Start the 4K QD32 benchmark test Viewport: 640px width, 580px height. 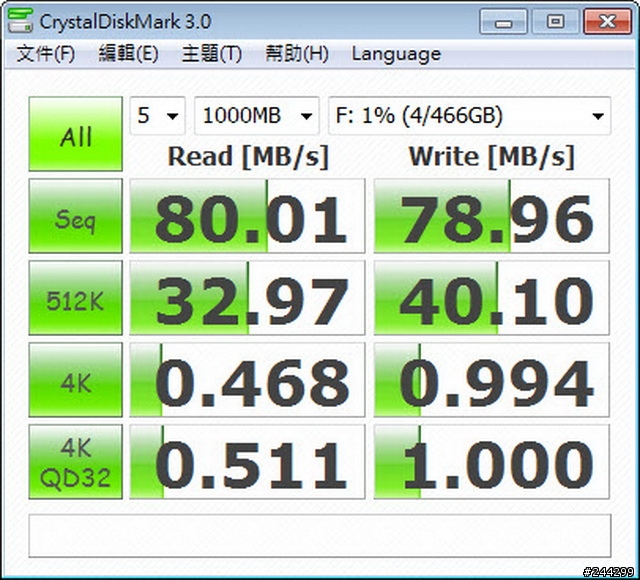[x=76, y=462]
